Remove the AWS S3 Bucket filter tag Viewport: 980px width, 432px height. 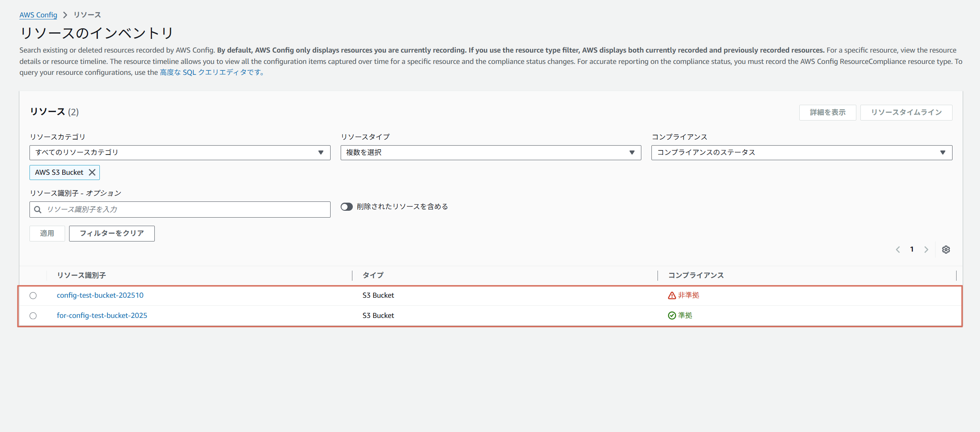(92, 172)
